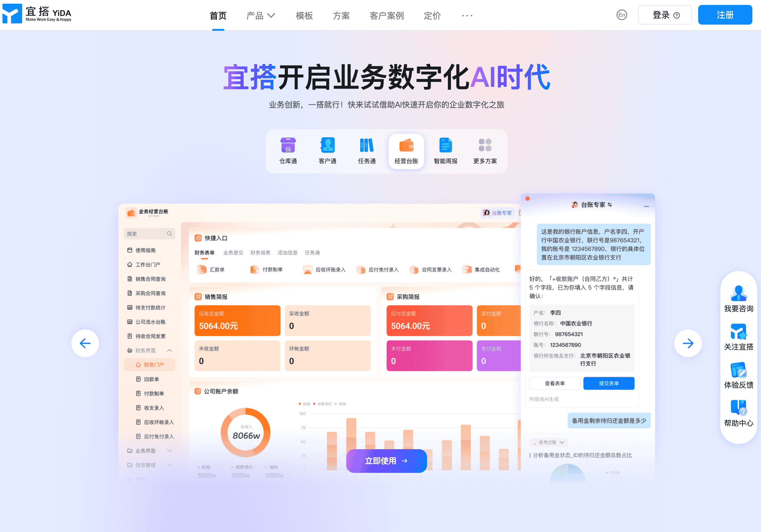The height and width of the screenshot is (532, 761).
Task: Click the swap icon beside 台账专家 title
Action: pos(610,205)
